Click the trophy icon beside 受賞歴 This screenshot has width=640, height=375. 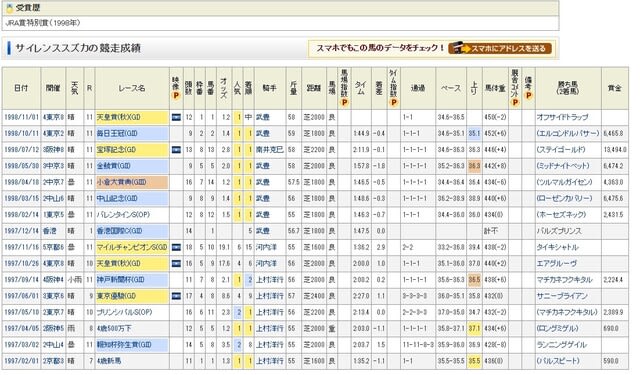[x=9, y=8]
